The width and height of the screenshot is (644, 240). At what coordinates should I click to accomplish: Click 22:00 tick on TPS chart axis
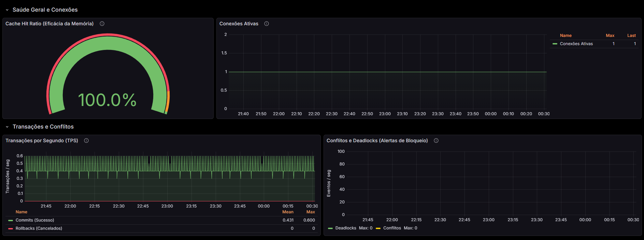(70, 206)
